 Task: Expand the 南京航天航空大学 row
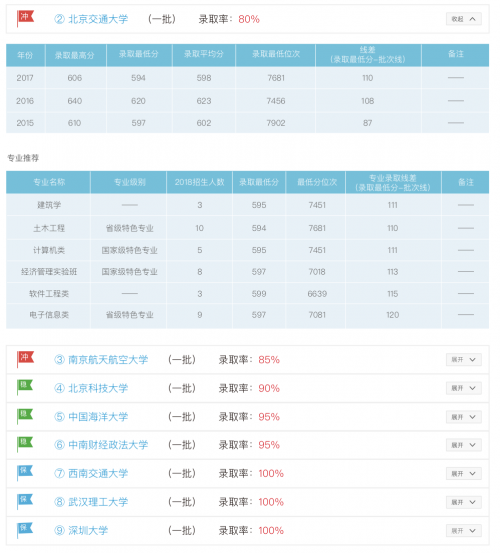pyautogui.click(x=463, y=360)
